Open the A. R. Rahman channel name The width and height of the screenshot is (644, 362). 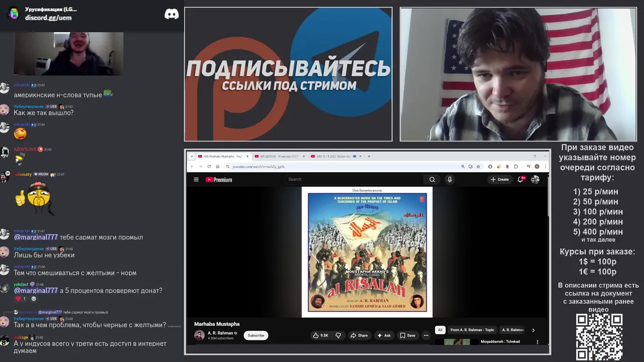tap(220, 333)
